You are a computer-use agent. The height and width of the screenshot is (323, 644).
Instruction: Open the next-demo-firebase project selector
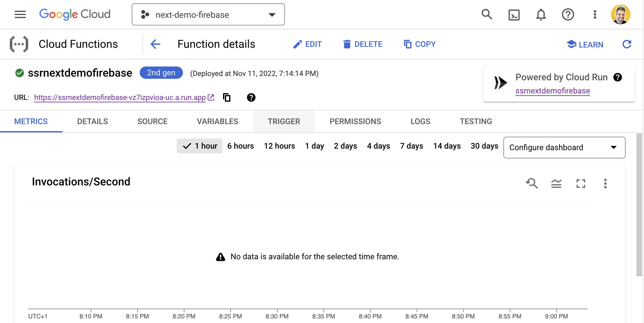(x=208, y=14)
